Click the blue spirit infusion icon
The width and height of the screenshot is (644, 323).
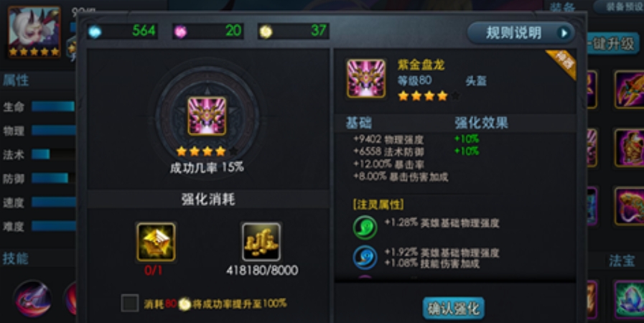pos(365,258)
